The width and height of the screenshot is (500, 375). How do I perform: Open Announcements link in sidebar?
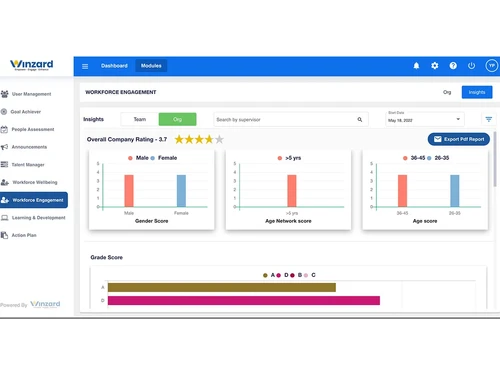click(x=29, y=147)
